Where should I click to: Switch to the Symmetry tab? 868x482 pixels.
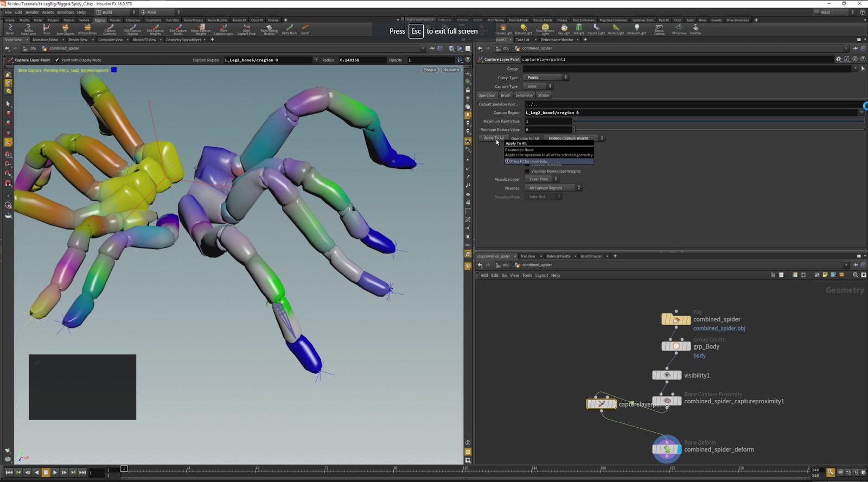point(524,96)
